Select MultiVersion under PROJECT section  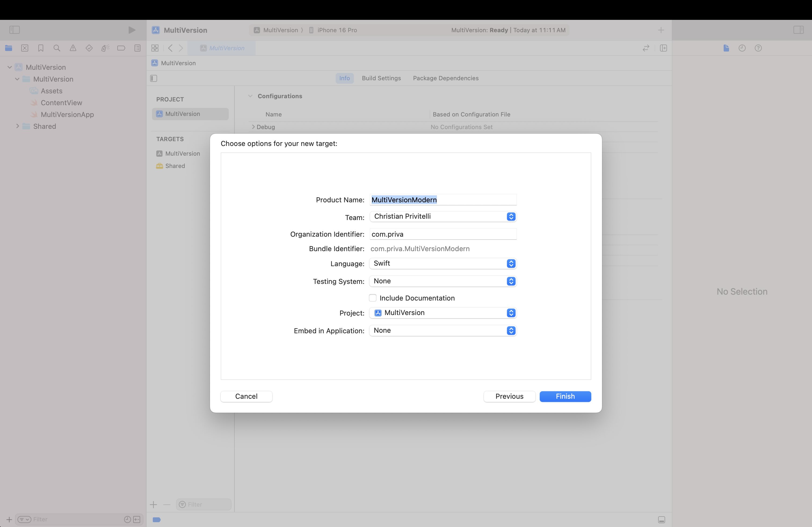click(x=190, y=114)
